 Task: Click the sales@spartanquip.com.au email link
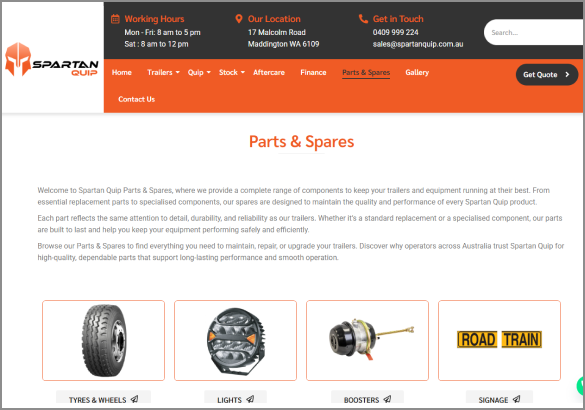point(418,44)
